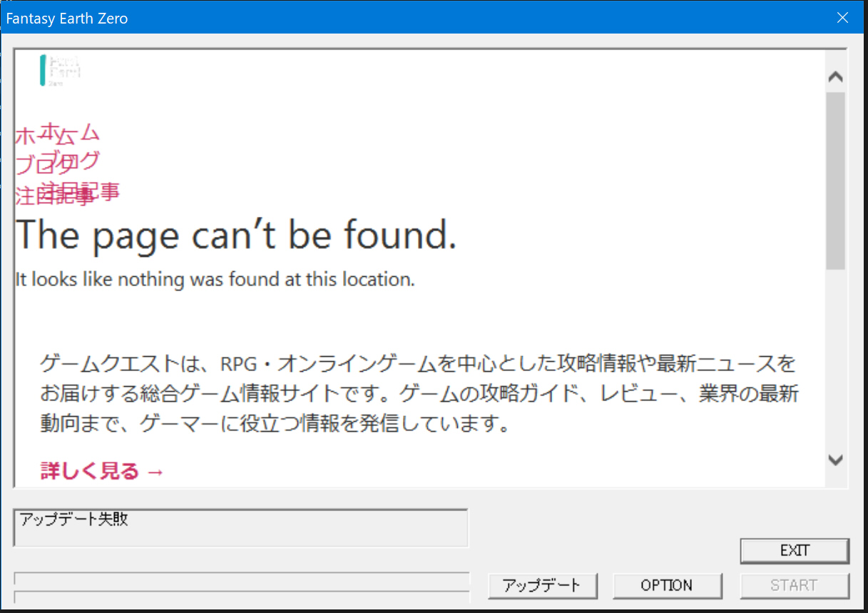
Task: Click the アップデート失敗 status message box
Action: pos(240,528)
